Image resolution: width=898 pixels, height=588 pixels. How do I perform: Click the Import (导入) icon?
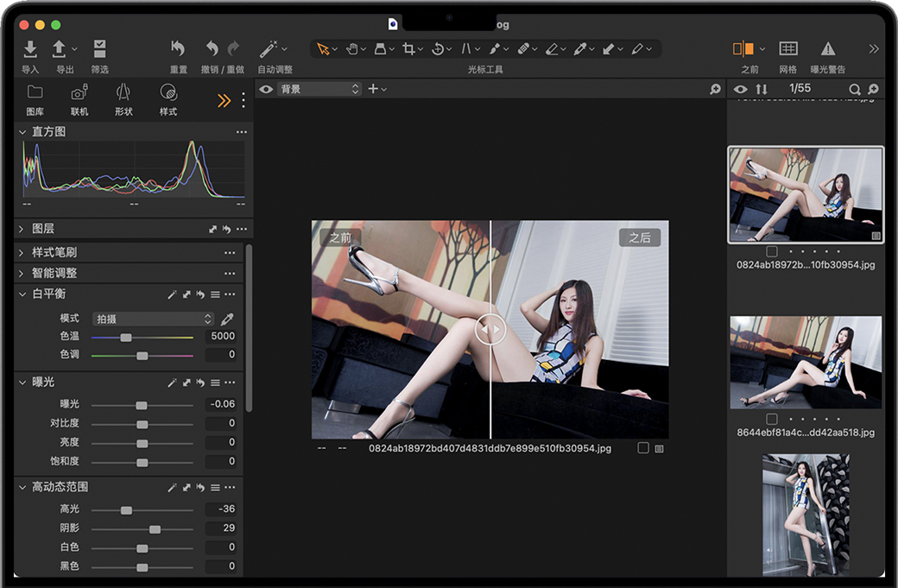click(30, 49)
